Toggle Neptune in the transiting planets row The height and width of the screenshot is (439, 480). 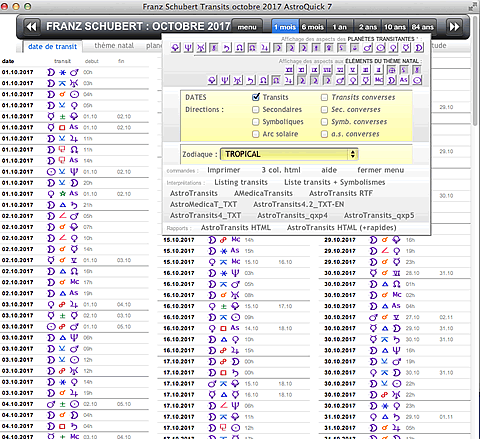(x=188, y=48)
